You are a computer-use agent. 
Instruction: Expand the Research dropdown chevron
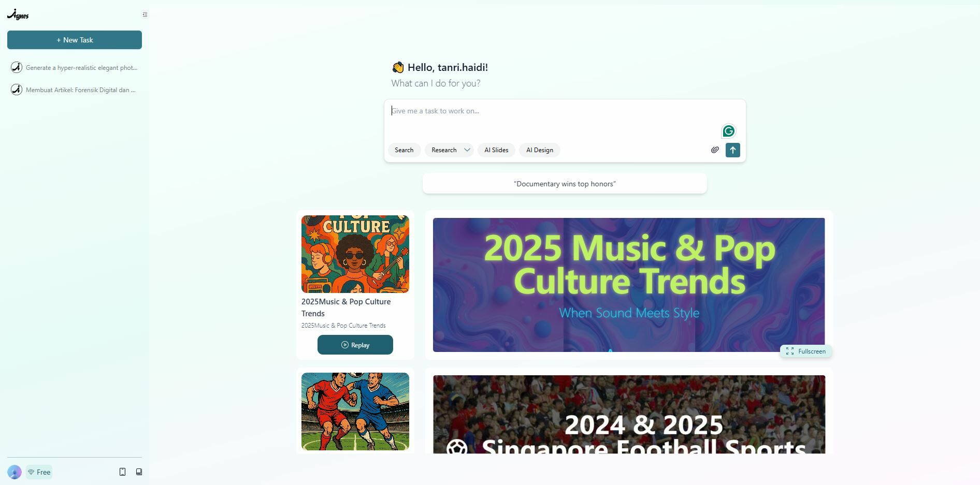pos(467,150)
